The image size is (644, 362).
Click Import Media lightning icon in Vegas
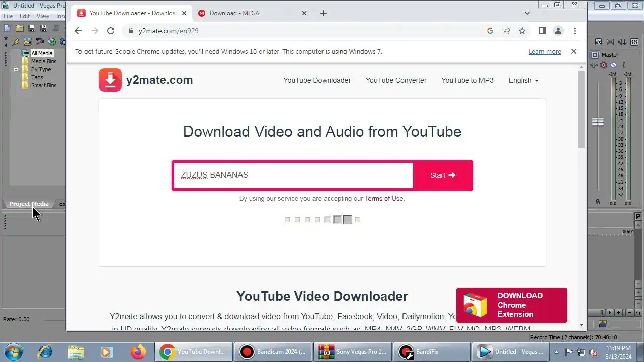click(16, 42)
